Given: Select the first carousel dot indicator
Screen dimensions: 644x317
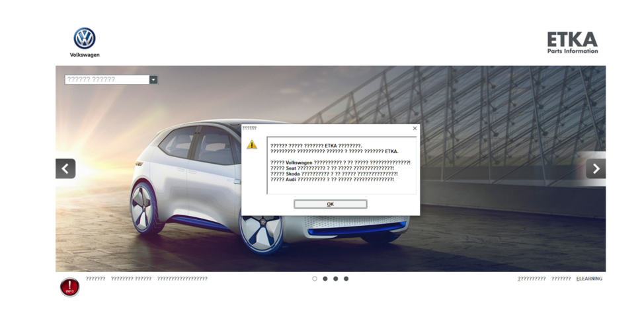Looking at the screenshot, I should click(x=315, y=279).
